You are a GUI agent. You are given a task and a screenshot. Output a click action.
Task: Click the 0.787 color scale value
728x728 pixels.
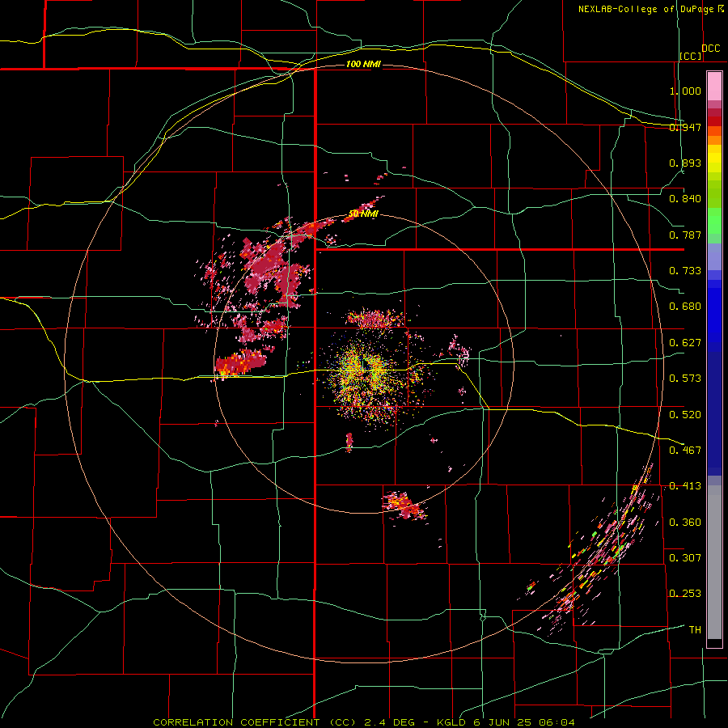(x=685, y=235)
